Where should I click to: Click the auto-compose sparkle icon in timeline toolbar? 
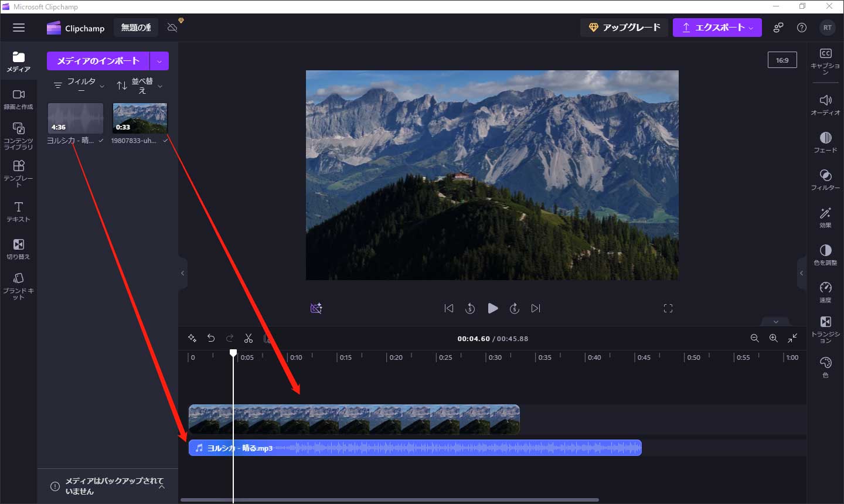(x=192, y=338)
